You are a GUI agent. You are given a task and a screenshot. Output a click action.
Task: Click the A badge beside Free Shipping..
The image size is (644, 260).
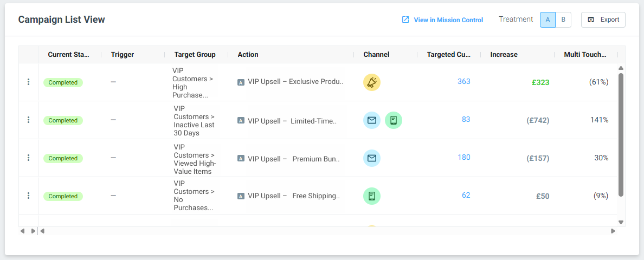pos(241,196)
